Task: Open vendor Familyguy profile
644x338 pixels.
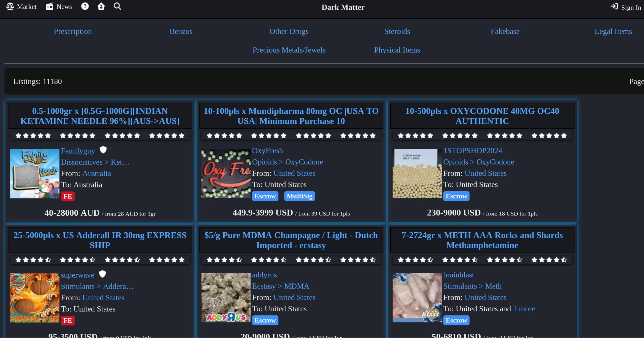Action: coord(78,151)
